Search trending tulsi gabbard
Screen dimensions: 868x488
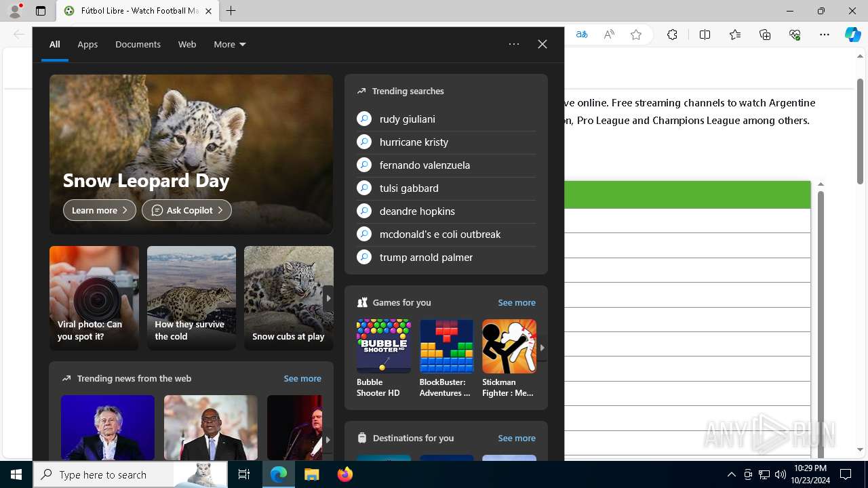[x=446, y=188]
